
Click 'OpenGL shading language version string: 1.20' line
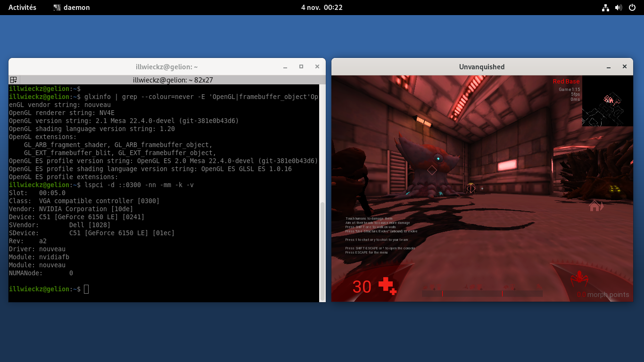tap(92, 129)
